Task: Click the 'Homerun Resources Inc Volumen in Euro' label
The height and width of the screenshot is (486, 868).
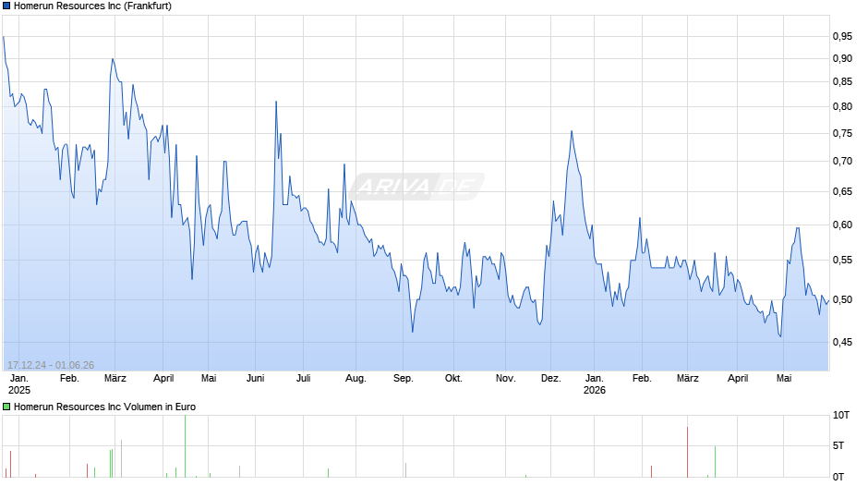Action: pyautogui.click(x=104, y=407)
